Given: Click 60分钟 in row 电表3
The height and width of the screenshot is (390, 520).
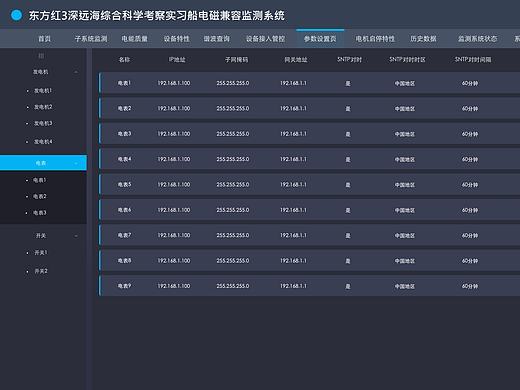Looking at the screenshot, I should tap(470, 134).
